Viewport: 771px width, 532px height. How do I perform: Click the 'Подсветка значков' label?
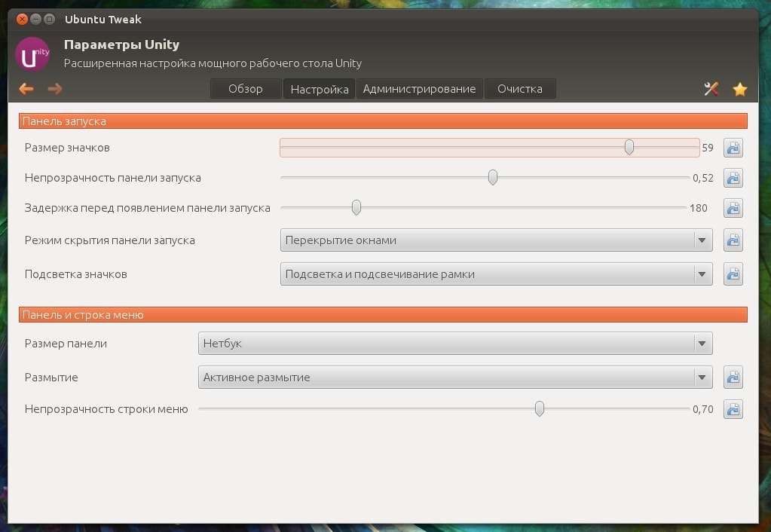point(75,274)
